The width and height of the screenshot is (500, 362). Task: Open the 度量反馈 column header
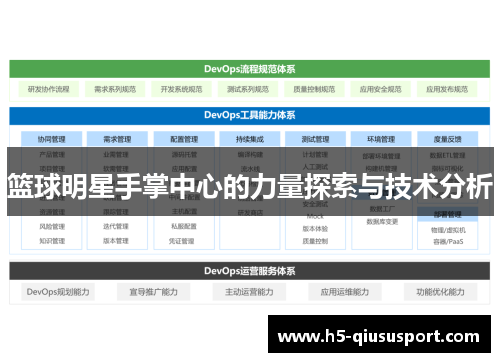pyautogui.click(x=447, y=139)
